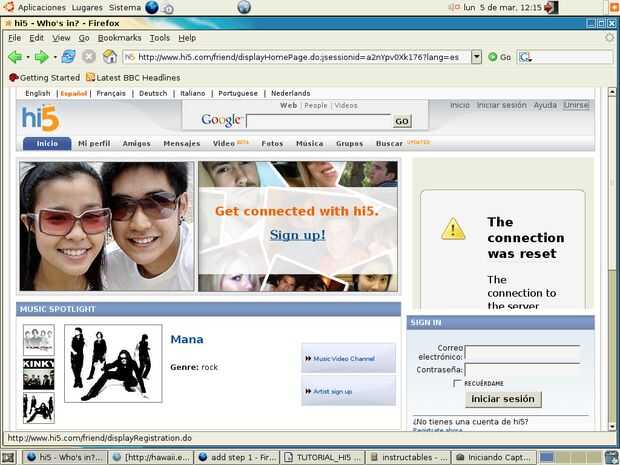
Task: Open the Aplicaciones menu
Action: point(42,8)
